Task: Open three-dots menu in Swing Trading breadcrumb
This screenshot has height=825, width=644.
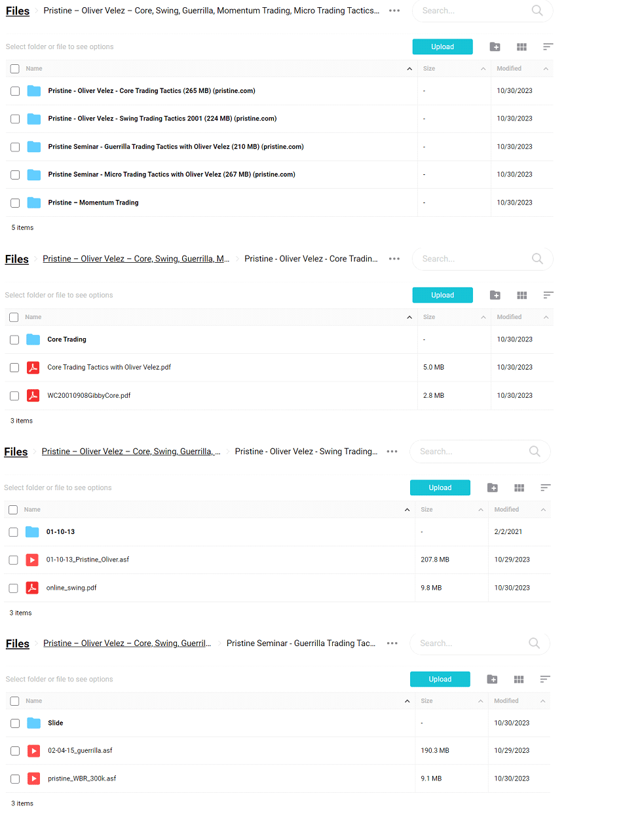Action: 392,451
